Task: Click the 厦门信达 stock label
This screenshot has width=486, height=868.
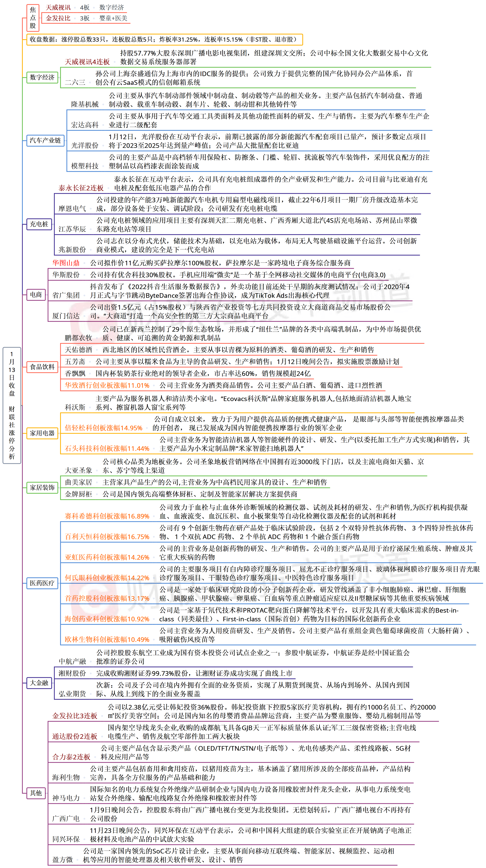Action: (66, 316)
